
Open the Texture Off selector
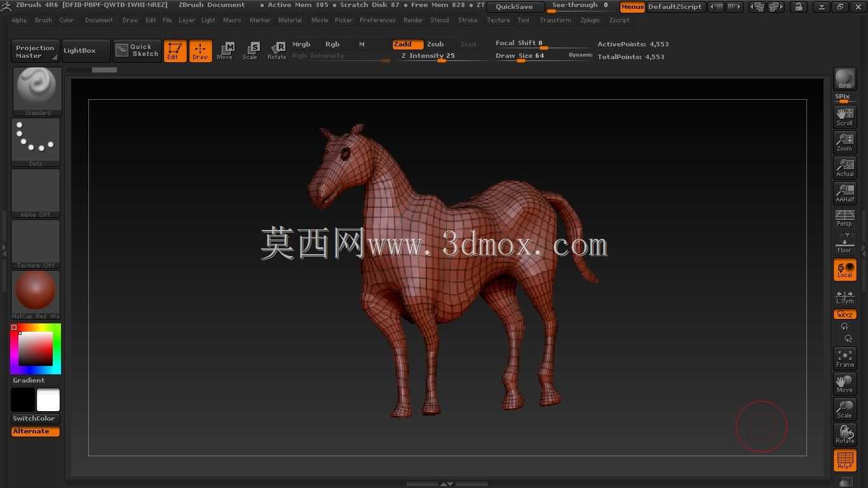[36, 244]
